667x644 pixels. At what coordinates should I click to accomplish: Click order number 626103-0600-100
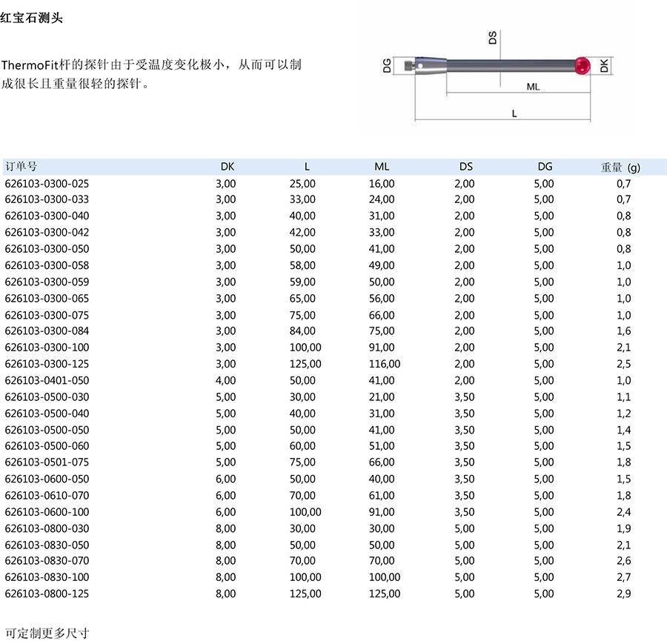coord(47,512)
